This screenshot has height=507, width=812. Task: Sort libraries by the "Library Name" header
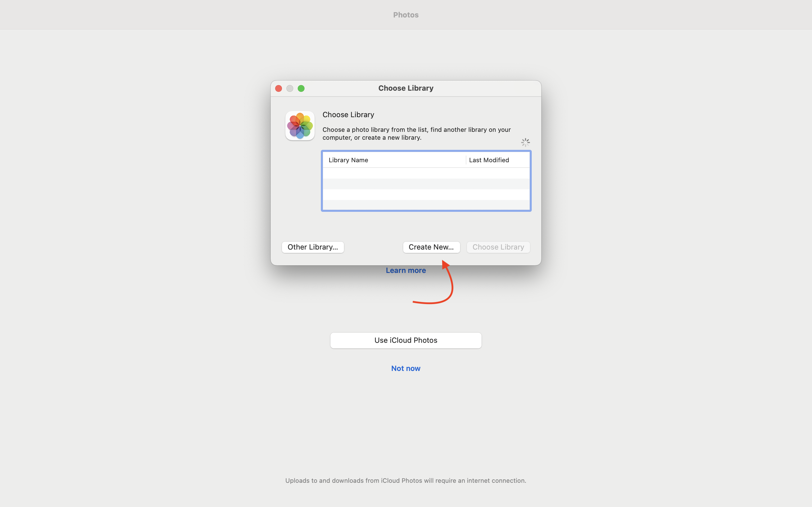348,160
